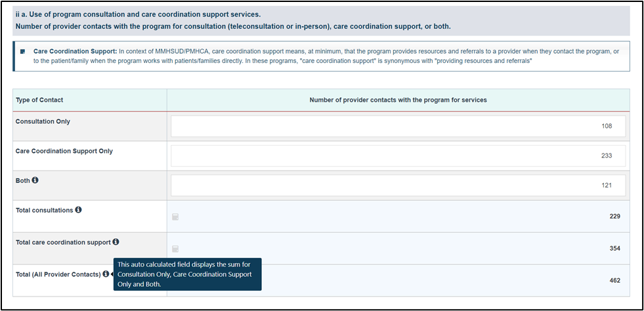Click the Both row label
This screenshot has width=644, height=311.
tap(22, 180)
